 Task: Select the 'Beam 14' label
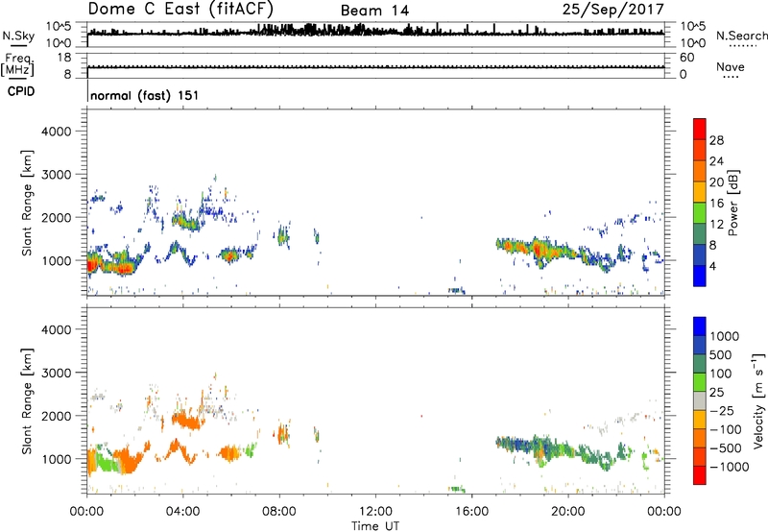coord(374,11)
